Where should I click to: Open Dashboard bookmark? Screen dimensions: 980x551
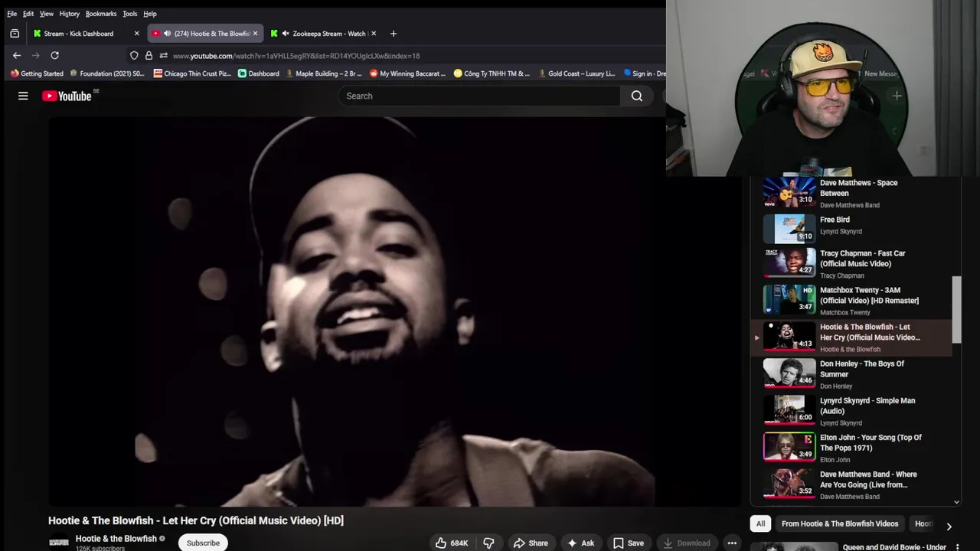pos(258,73)
